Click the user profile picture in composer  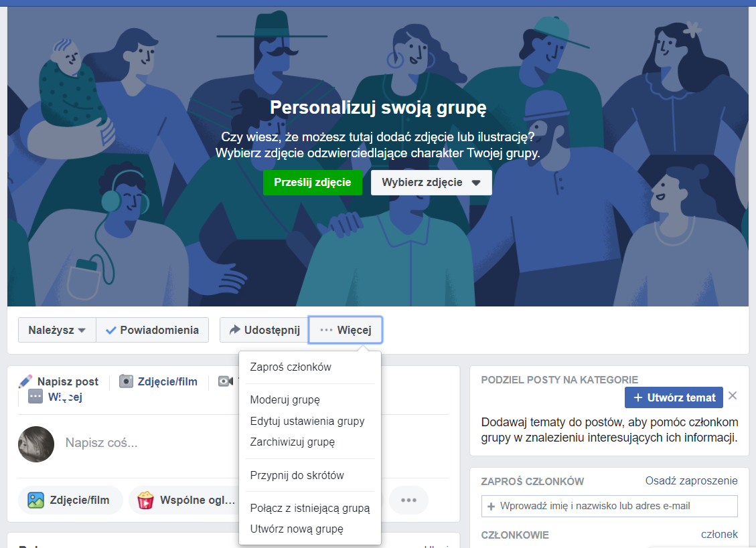point(36,444)
